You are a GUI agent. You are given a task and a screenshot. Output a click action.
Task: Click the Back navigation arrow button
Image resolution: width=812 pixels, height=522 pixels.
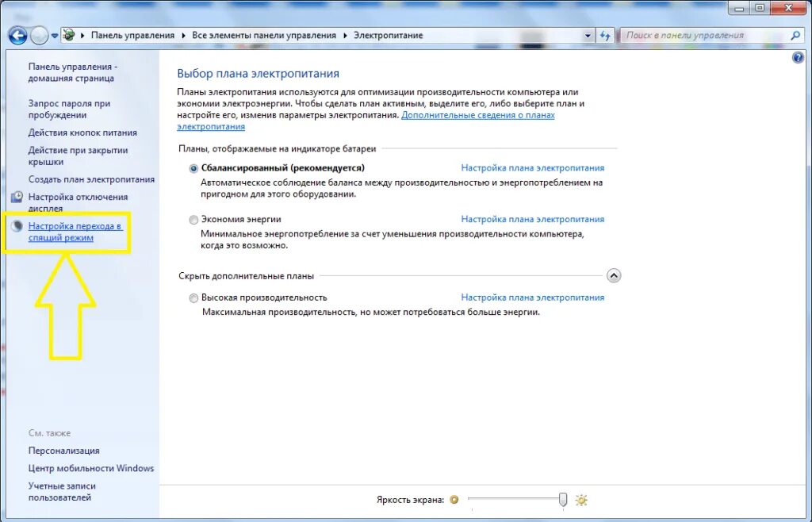[17, 35]
